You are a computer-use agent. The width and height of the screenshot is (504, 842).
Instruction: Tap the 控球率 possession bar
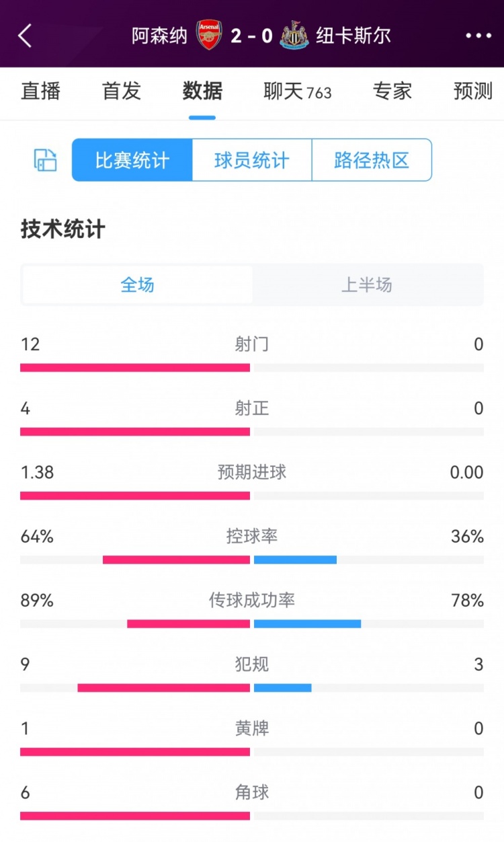pyautogui.click(x=252, y=560)
